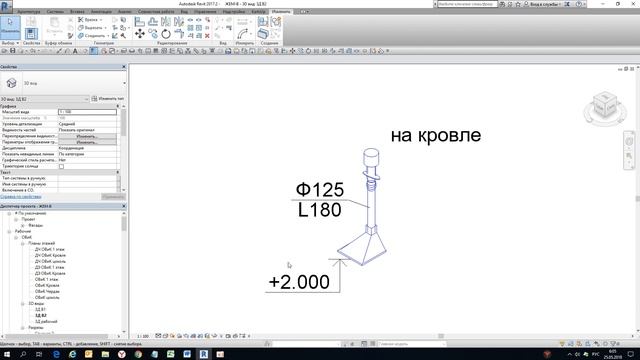
Task: Select the Mirror pick axis tool
Action: pyautogui.click(x=166, y=21)
